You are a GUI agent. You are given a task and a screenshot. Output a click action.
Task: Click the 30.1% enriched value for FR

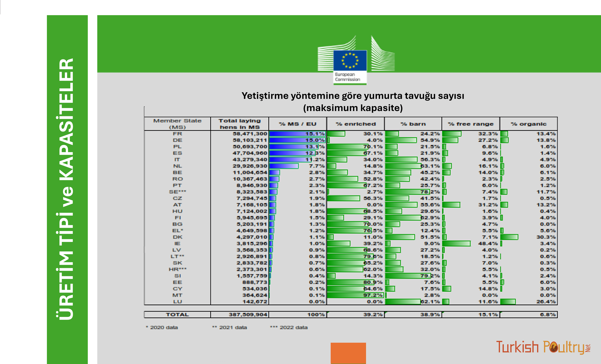tap(373, 134)
